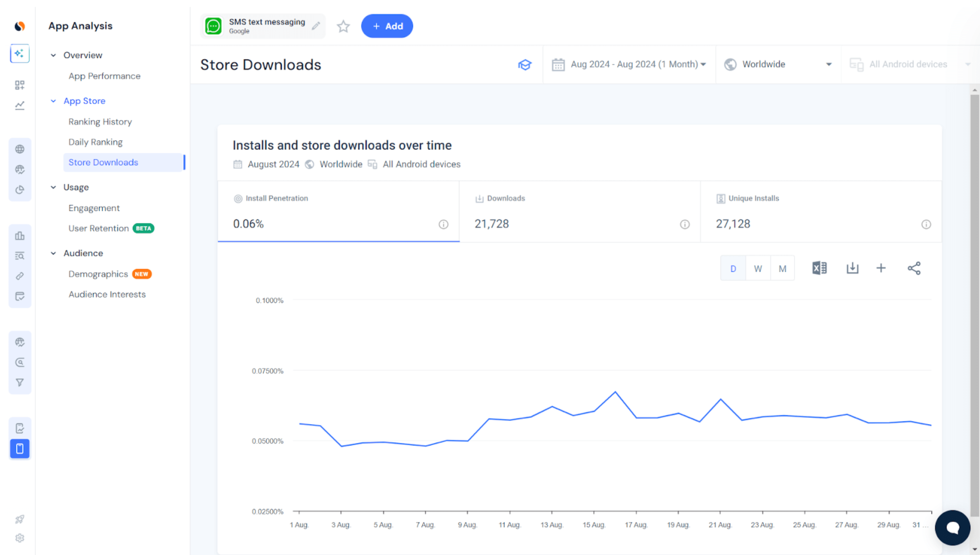Open the Worldwide country selector

click(777, 64)
